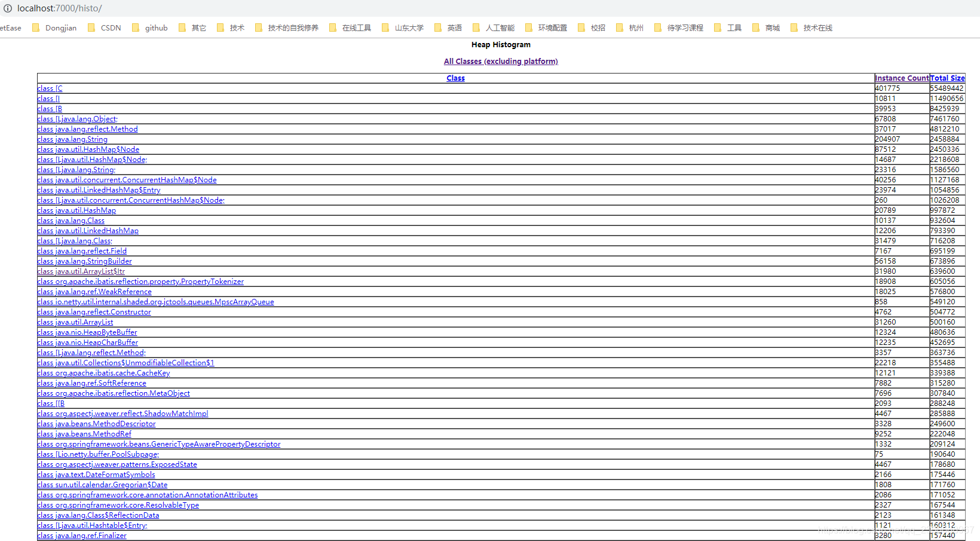980x541 pixels.
Task: Open ibatis CacheKey class link
Action: pos(103,373)
